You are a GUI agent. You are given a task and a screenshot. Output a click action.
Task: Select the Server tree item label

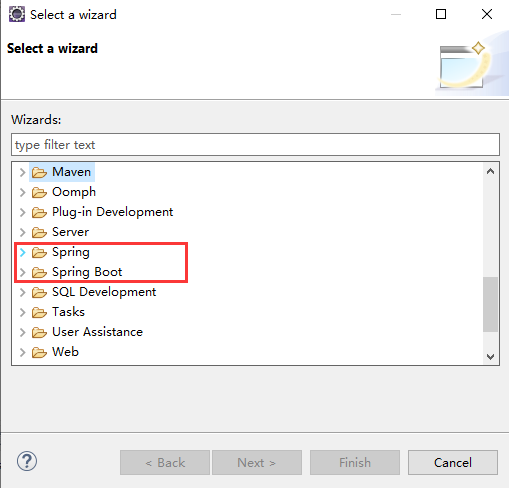tap(71, 232)
